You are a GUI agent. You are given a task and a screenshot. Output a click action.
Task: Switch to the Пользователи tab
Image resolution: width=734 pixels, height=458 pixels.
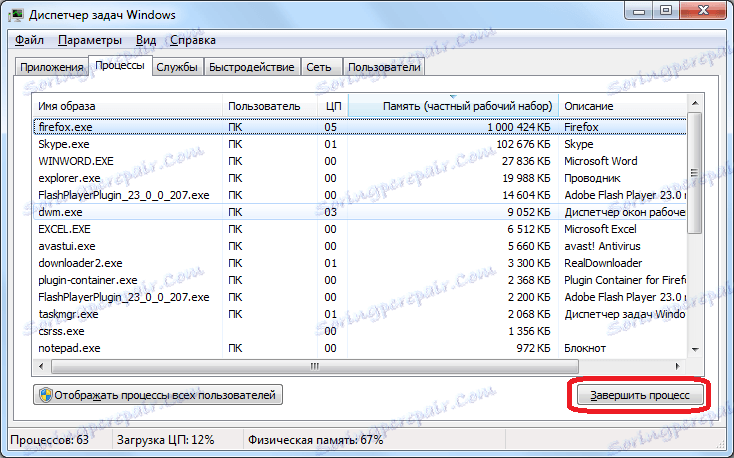point(384,67)
